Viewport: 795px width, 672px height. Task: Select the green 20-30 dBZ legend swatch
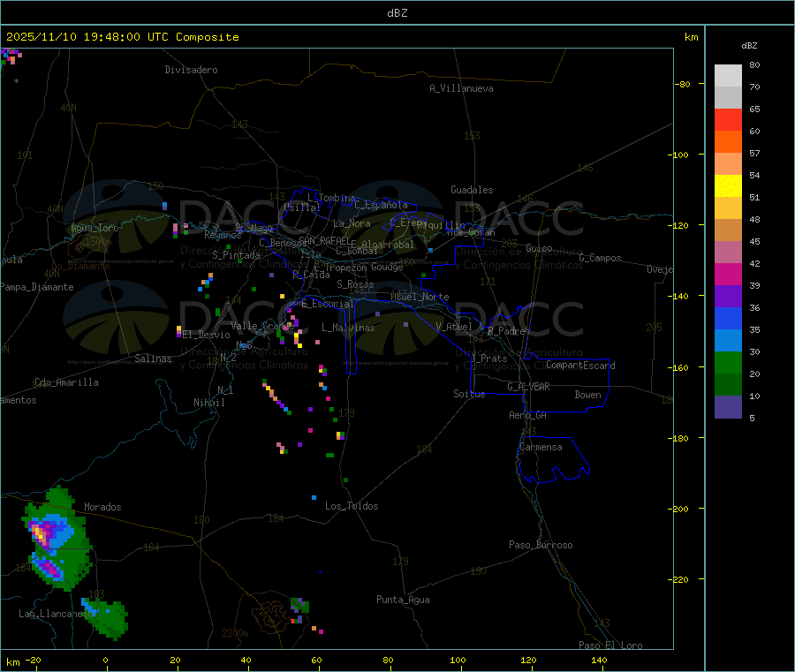coord(728,362)
